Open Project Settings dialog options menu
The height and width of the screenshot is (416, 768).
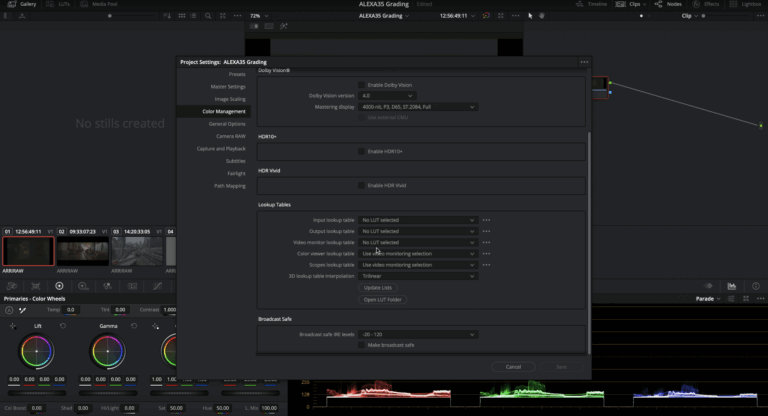click(584, 62)
